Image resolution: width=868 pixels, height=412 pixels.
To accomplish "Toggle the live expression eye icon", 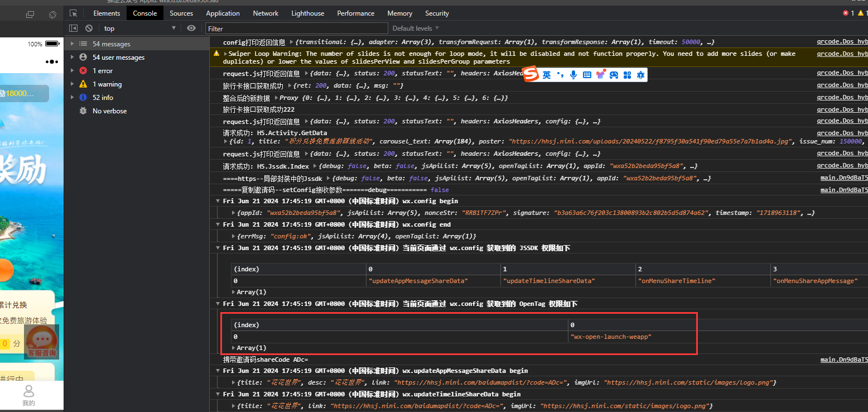I will (x=191, y=28).
